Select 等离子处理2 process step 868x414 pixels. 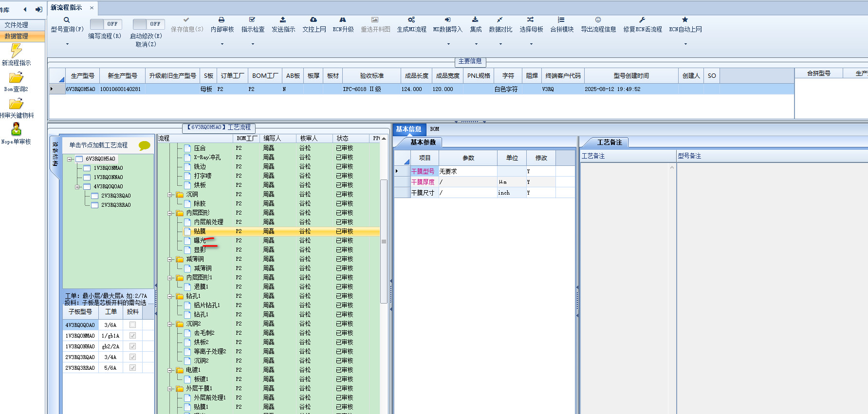(210, 352)
